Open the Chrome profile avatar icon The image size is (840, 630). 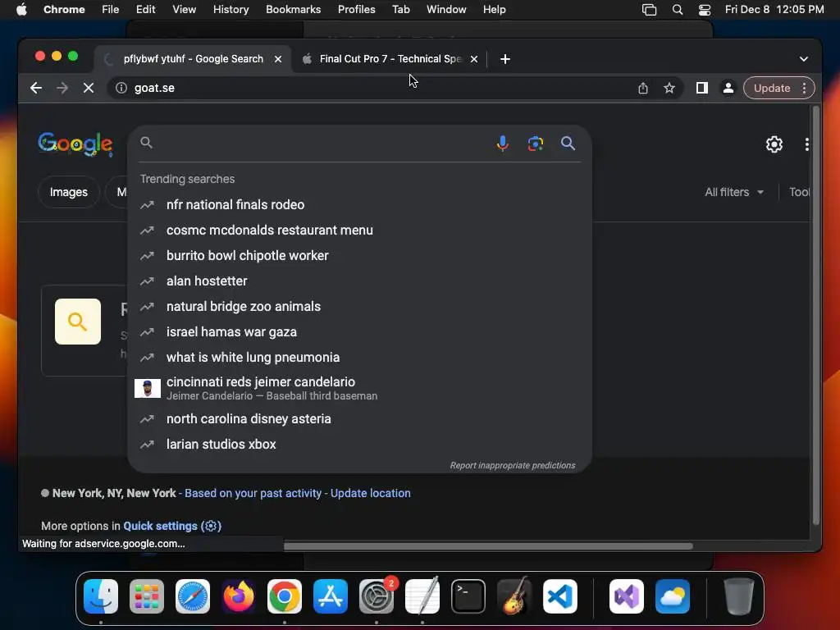tap(728, 88)
